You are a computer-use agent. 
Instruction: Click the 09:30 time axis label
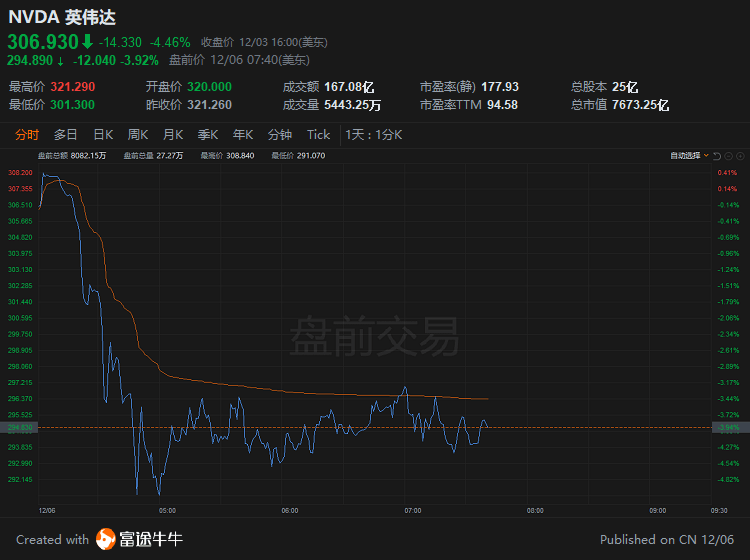coord(719,511)
